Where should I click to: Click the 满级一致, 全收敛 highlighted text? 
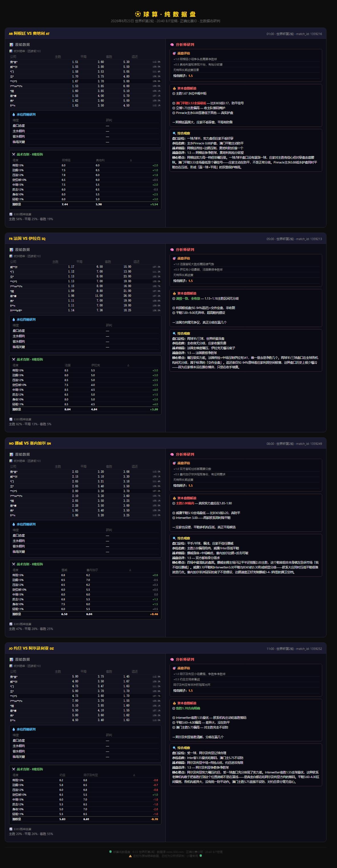(188, 298)
